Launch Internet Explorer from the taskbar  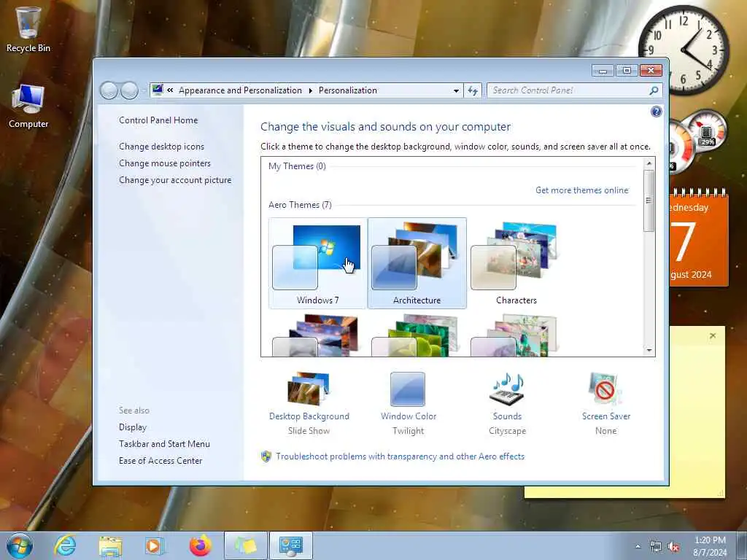65,545
